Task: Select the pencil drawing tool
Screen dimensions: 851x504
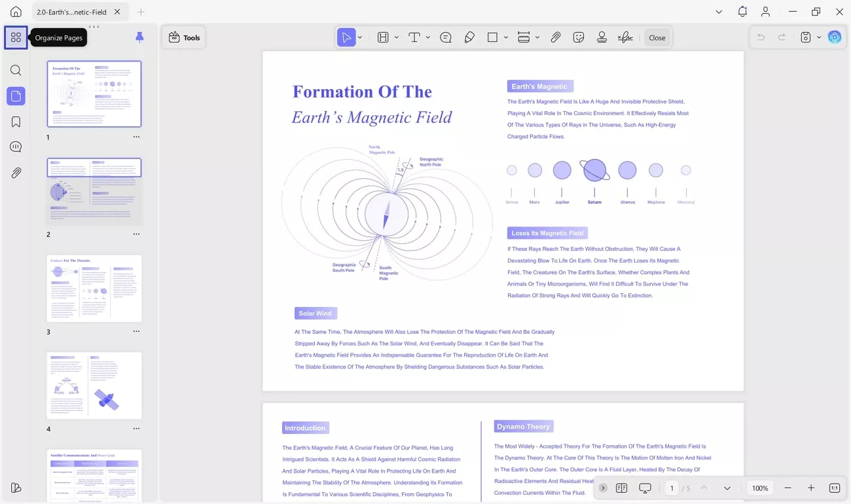Action: coord(469,38)
